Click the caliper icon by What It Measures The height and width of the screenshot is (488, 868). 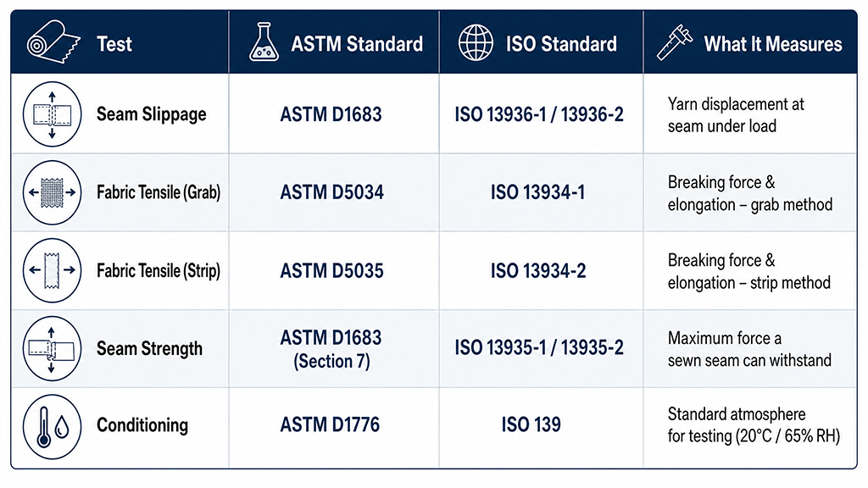pos(674,42)
